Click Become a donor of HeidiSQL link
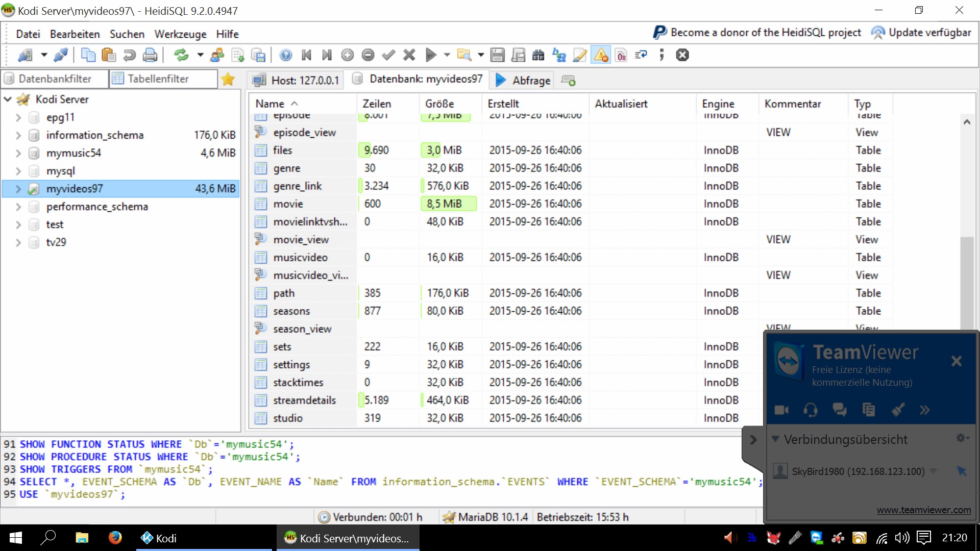980x551 pixels. [757, 32]
